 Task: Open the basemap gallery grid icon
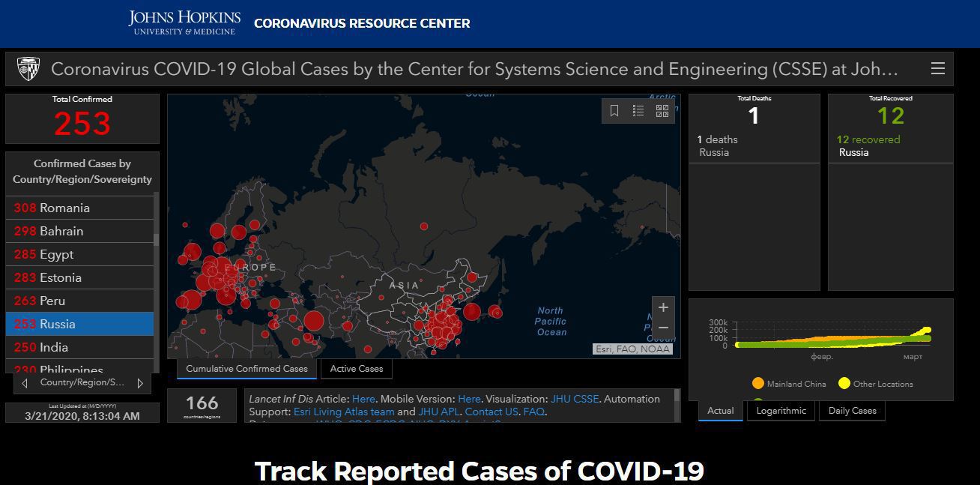point(662,111)
